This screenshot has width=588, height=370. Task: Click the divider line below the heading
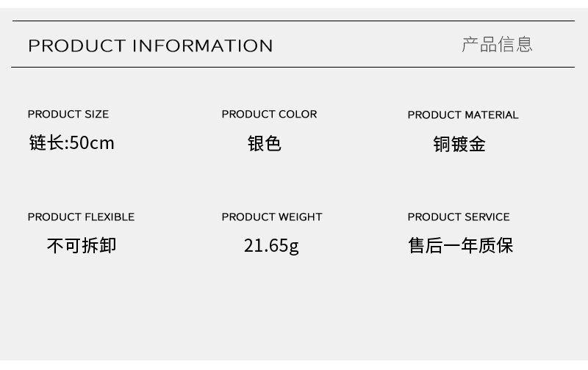(294, 67)
